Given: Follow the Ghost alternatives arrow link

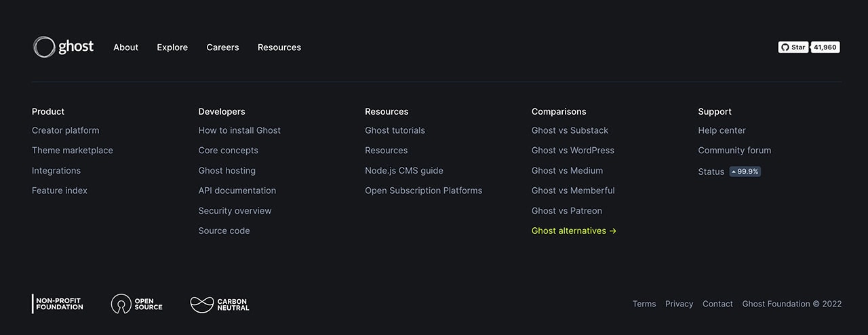Looking at the screenshot, I should tap(574, 231).
